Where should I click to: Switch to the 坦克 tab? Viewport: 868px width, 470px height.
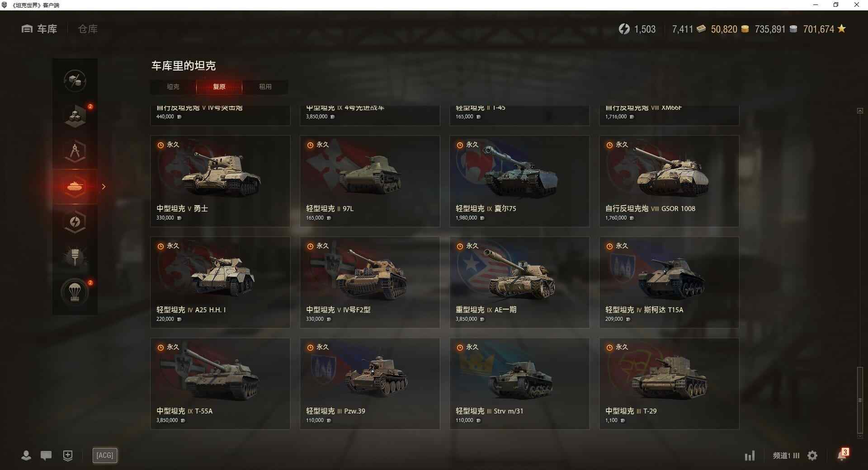click(173, 87)
